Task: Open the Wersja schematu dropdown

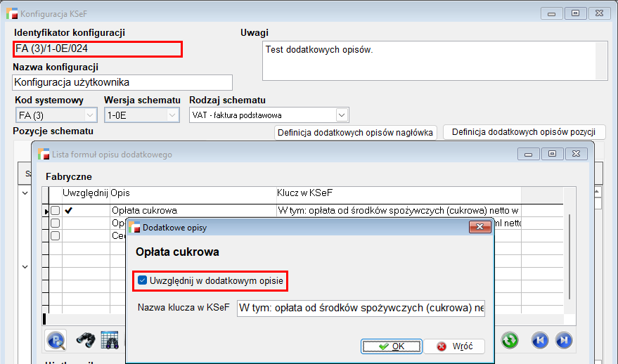Action: point(172,115)
